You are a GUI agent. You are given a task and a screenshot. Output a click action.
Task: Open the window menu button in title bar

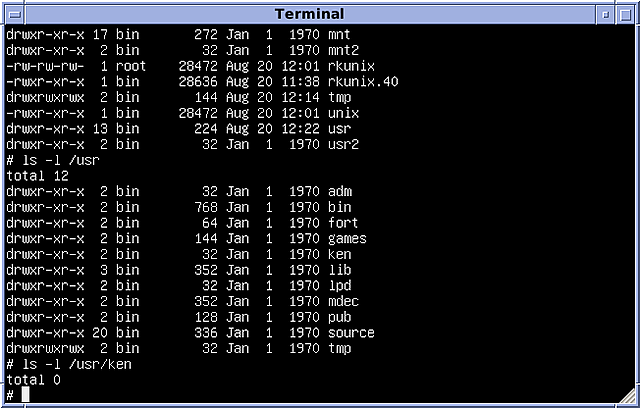tap(15, 15)
